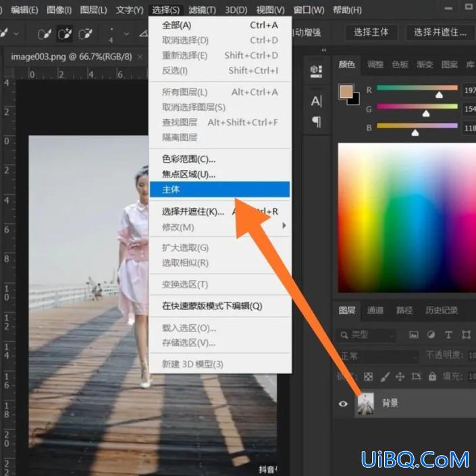Toggle lock position icon

(x=400, y=377)
